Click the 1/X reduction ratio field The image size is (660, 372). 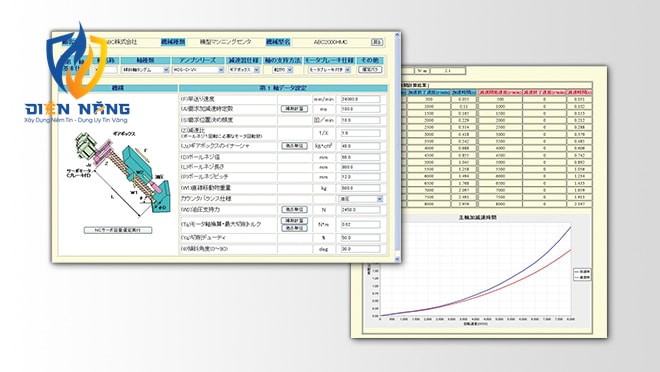click(x=360, y=133)
